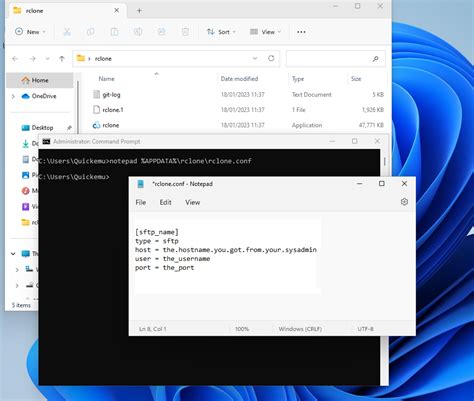The image size is (474, 401).
Task: Click the Explorer search box
Action: click(336, 59)
